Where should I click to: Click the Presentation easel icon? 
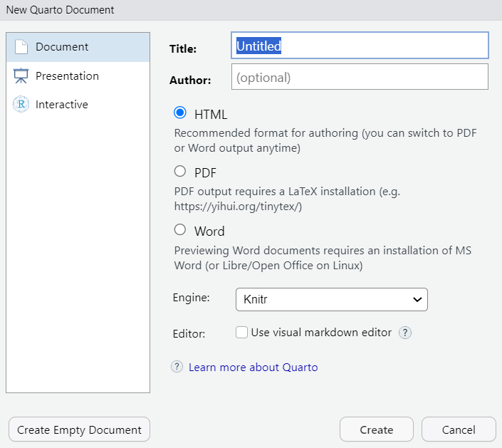(21, 76)
